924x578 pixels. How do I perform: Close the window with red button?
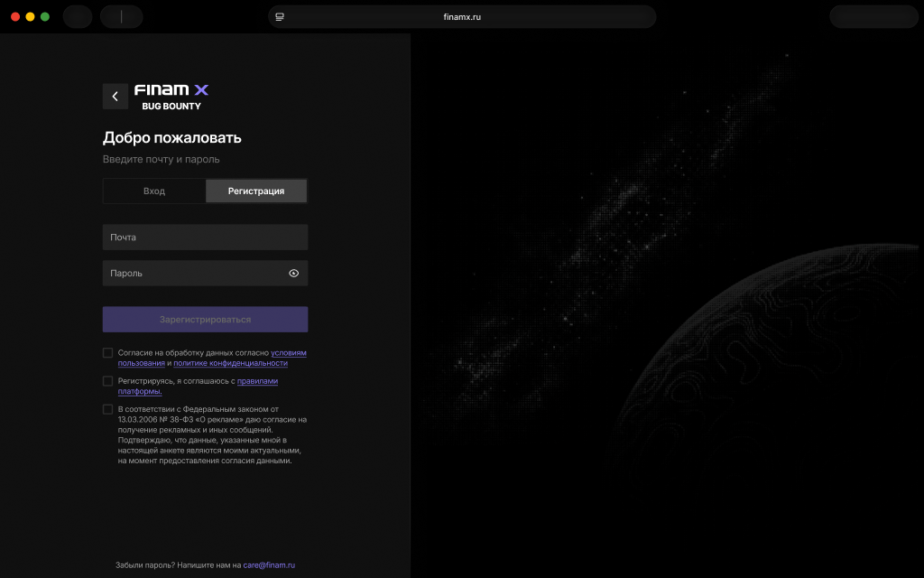pyautogui.click(x=15, y=16)
